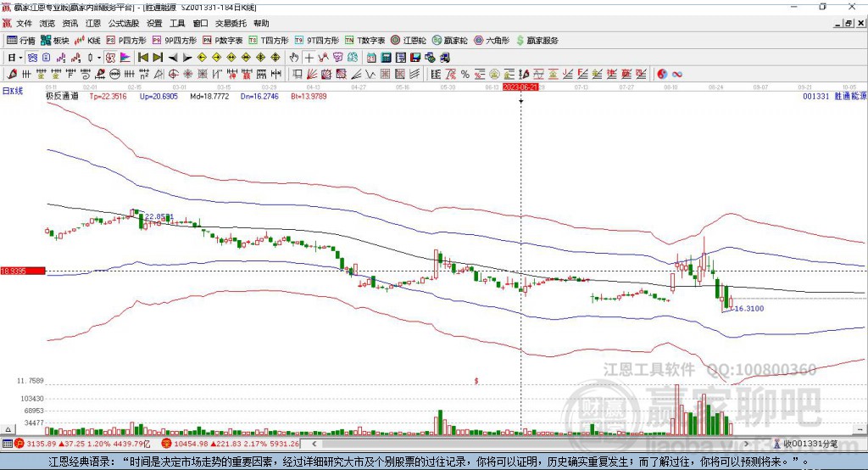Click the volume panel up-triangle button
The height and width of the screenshot is (470, 868).
(x=8, y=429)
